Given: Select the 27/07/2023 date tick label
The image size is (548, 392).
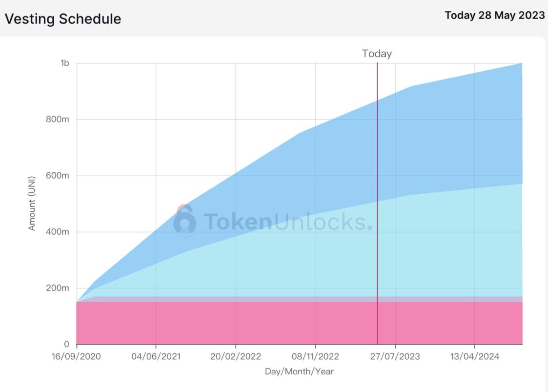Looking at the screenshot, I should (395, 356).
